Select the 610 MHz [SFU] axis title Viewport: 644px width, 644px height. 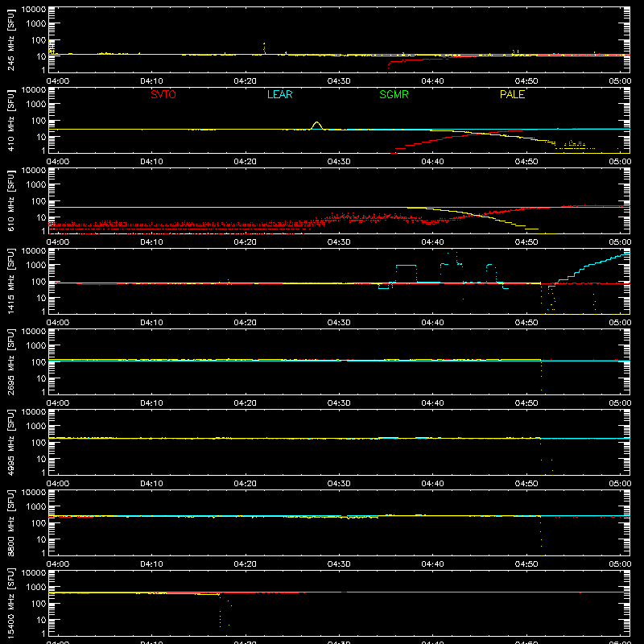coord(11,200)
